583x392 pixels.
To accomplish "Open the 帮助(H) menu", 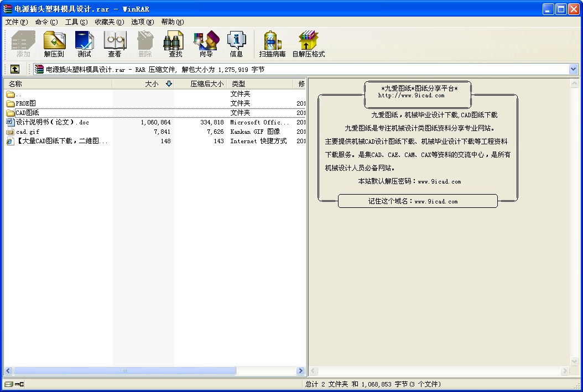I will 173,22.
